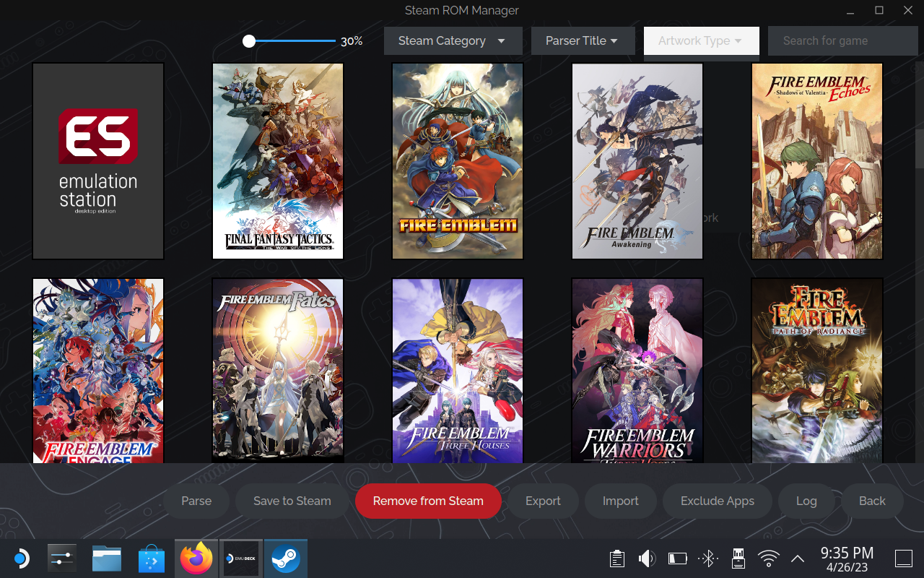Open the Parser Title dropdown

[583, 40]
